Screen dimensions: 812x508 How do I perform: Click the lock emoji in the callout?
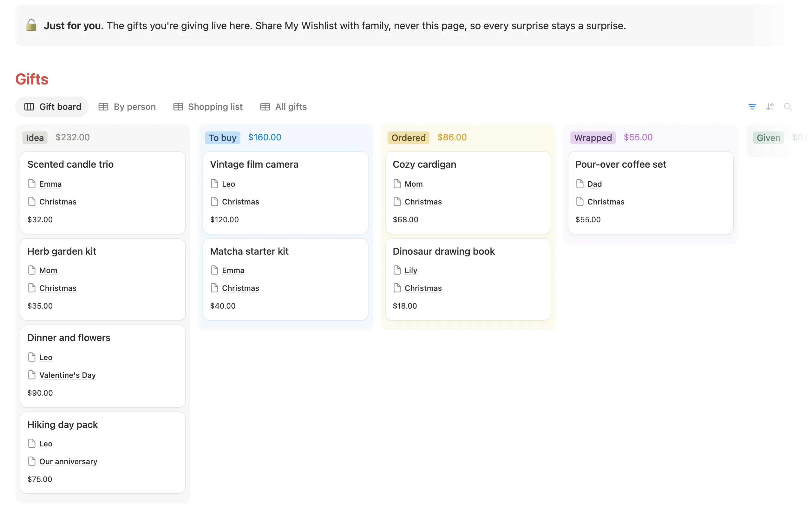tap(31, 25)
